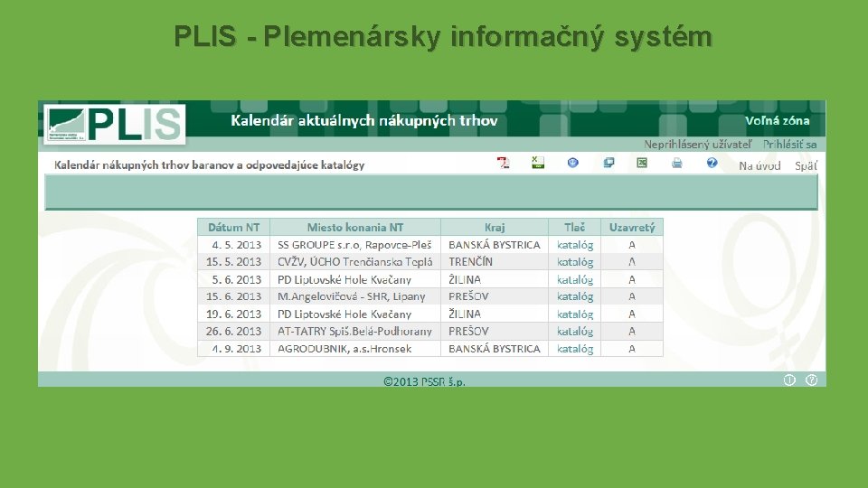The width and height of the screenshot is (868, 488).
Task: Select the date cell 5. 6. 2013
Action: [x=233, y=279]
